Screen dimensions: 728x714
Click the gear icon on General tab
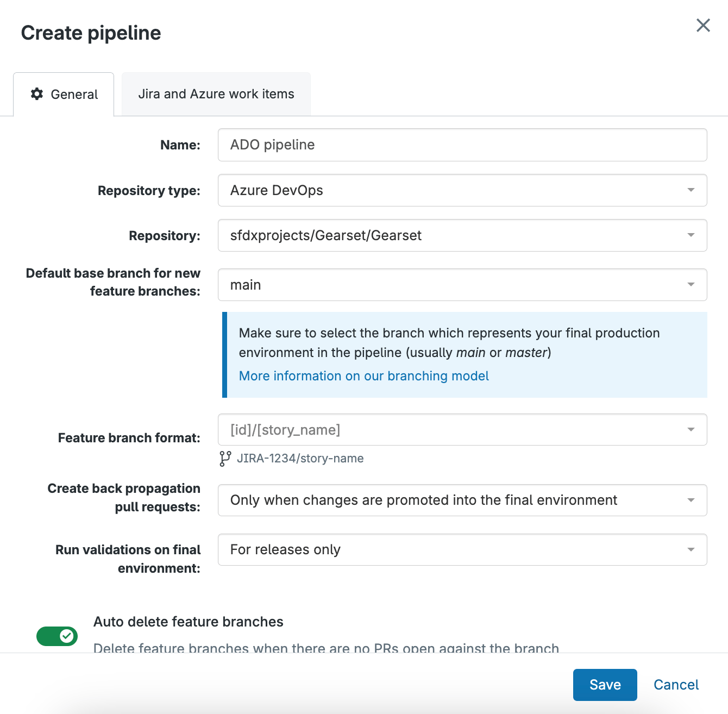[x=37, y=94]
